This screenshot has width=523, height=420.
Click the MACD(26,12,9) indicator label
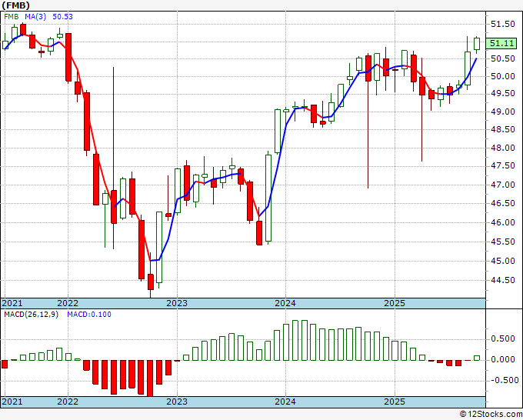(31, 315)
